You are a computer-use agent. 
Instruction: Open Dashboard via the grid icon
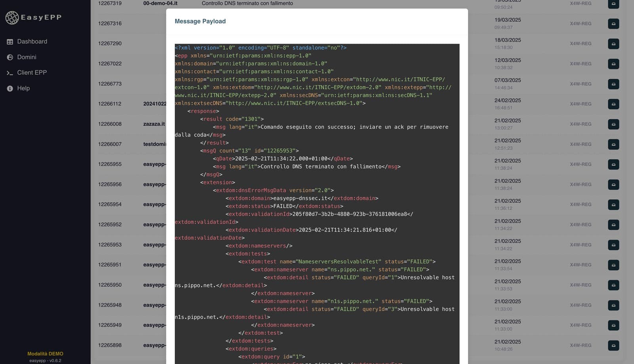[10, 41]
